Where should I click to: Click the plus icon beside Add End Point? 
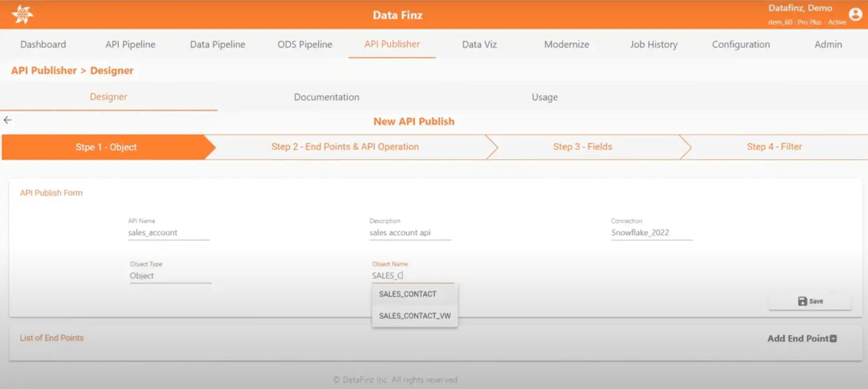click(833, 339)
